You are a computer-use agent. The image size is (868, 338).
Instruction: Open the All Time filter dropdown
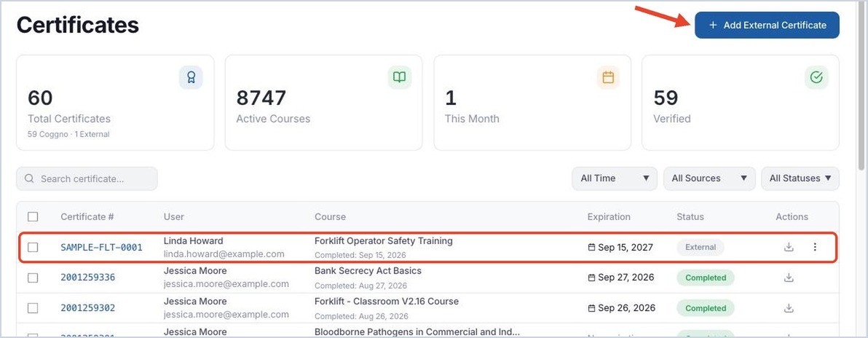[615, 178]
